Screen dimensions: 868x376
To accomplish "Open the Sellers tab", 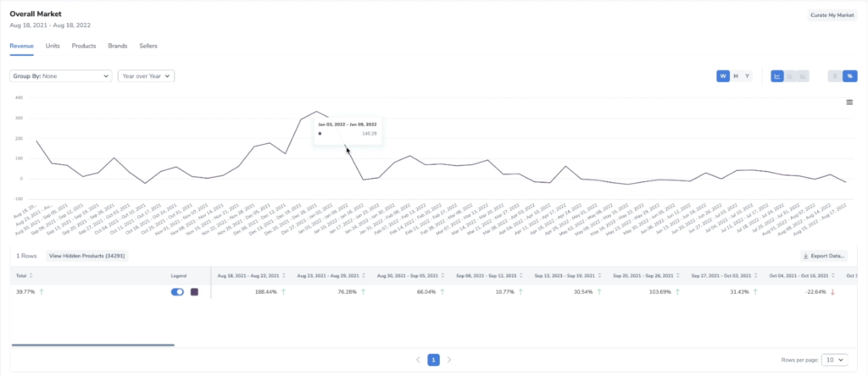I will coord(148,46).
